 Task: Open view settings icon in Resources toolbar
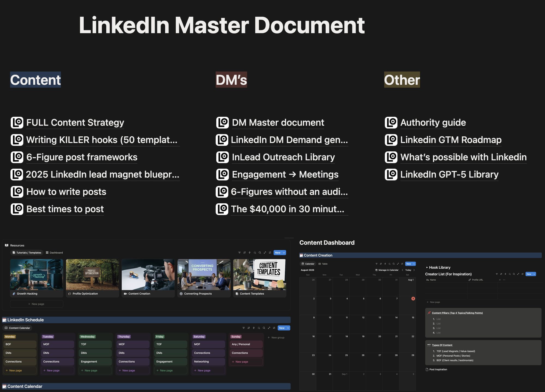point(270,253)
